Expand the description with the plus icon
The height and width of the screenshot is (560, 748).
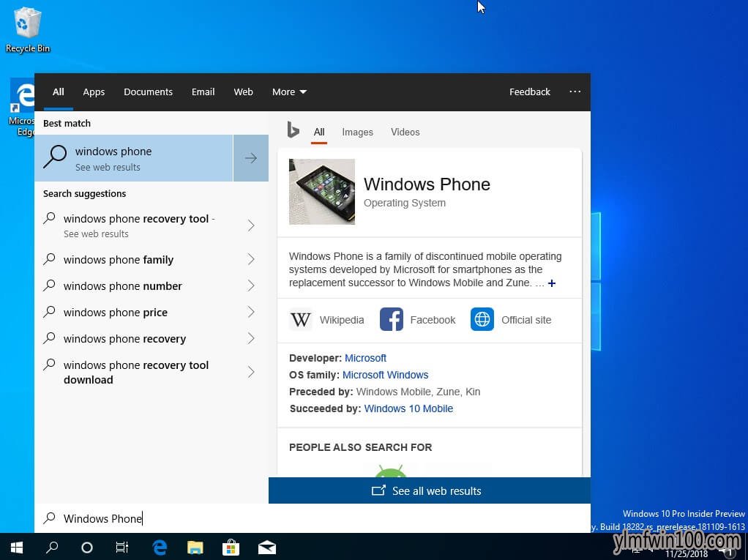[x=551, y=283]
